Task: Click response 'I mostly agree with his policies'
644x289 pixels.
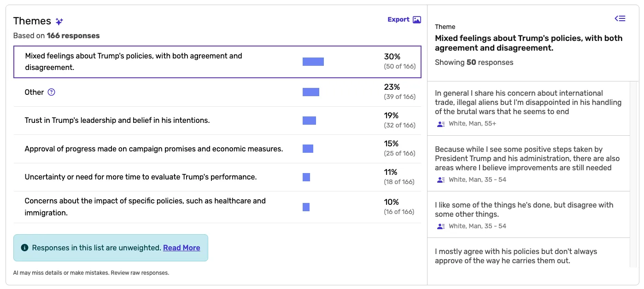Action: 516,256
